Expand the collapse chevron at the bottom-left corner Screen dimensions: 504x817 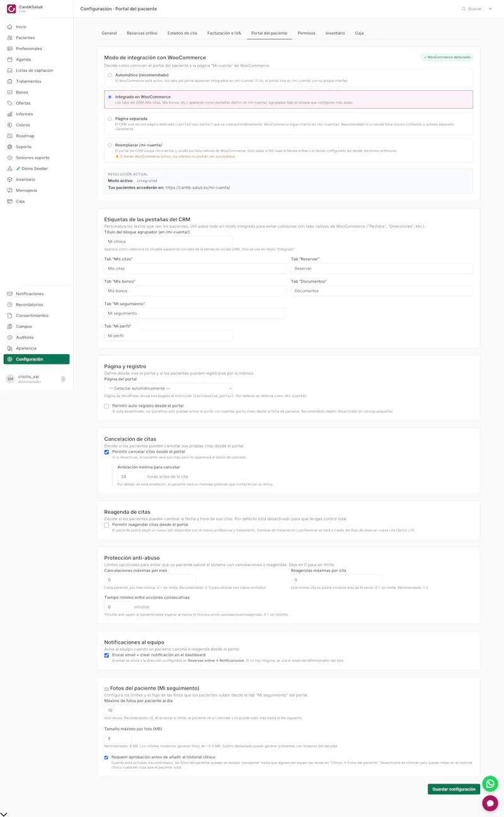coord(4,814)
